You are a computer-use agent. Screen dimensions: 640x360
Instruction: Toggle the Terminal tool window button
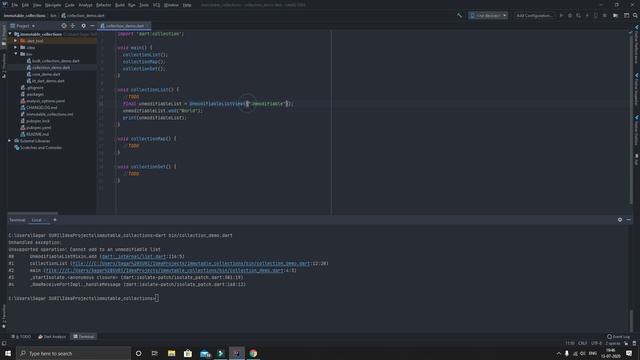[84, 336]
